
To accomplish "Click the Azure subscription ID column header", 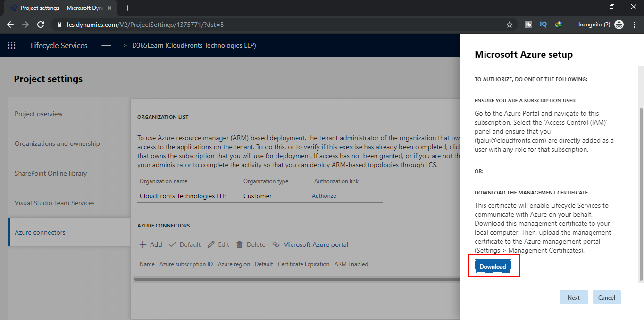I will pyautogui.click(x=186, y=264).
